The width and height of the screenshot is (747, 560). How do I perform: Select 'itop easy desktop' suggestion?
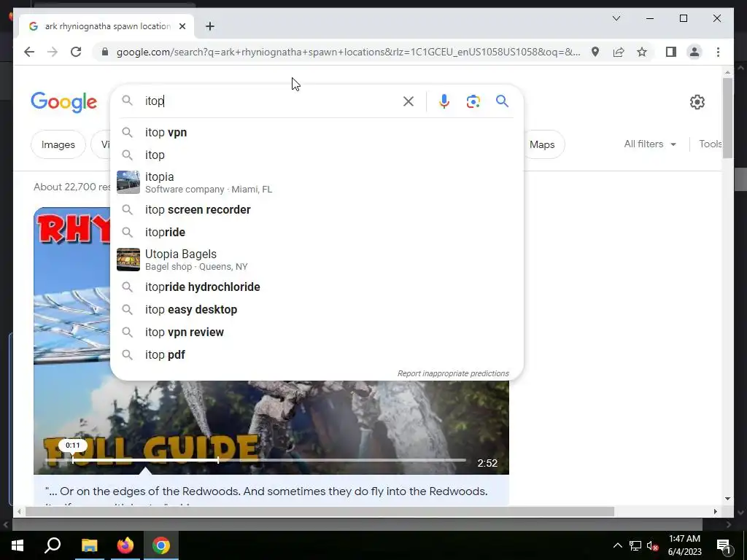(x=317, y=309)
